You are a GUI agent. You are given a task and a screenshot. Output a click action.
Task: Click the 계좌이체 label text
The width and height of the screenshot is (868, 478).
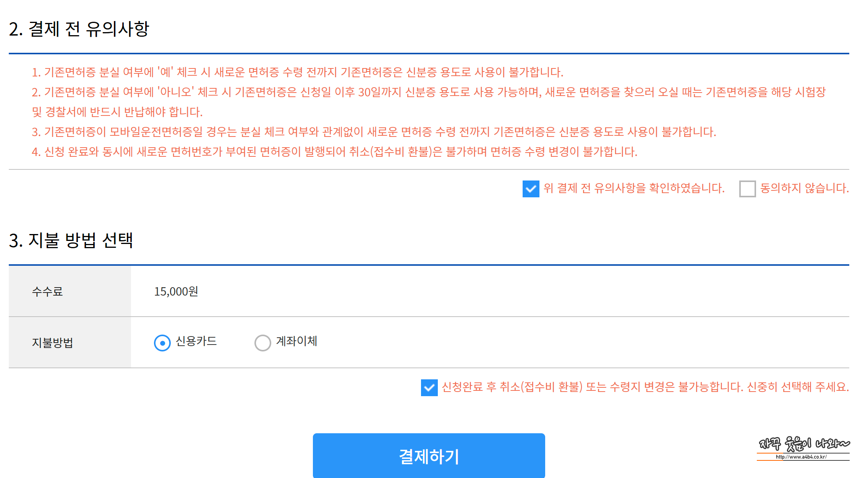tap(296, 341)
